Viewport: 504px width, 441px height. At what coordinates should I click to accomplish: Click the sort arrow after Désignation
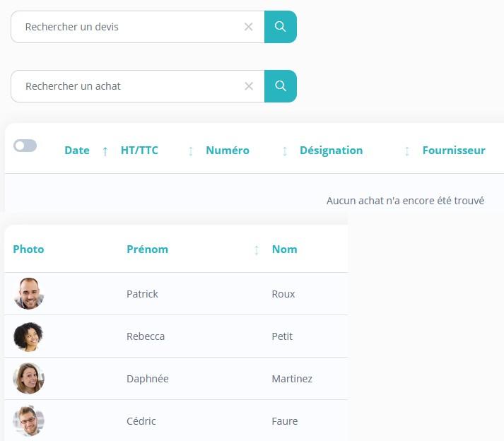click(407, 151)
